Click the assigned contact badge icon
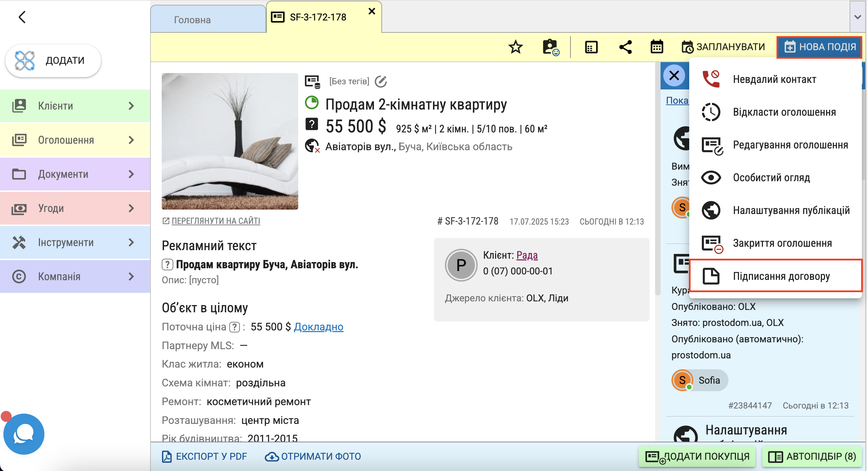The height and width of the screenshot is (471, 868). pos(550,47)
